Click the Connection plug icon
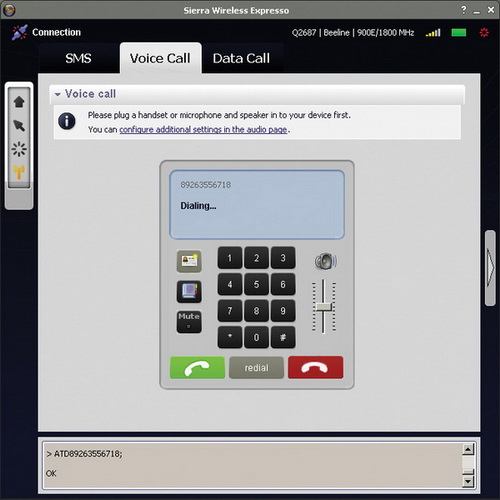This screenshot has width=500, height=500. point(19,33)
